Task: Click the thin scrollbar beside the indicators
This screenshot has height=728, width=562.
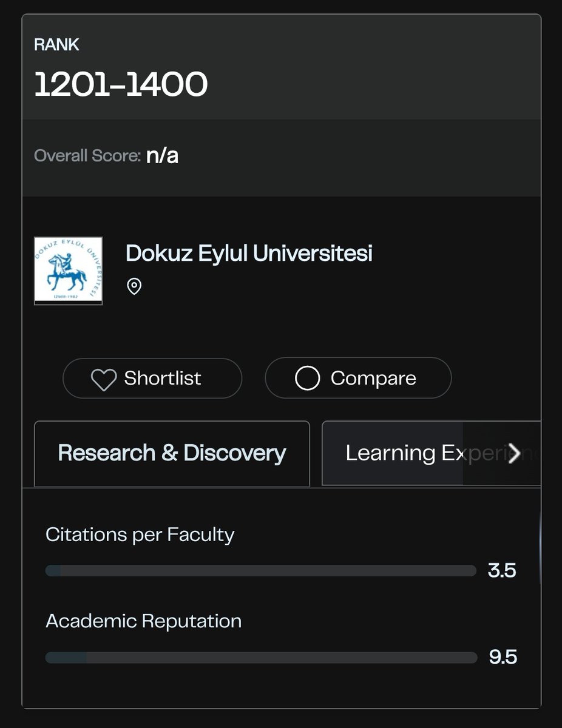Action: [540, 548]
